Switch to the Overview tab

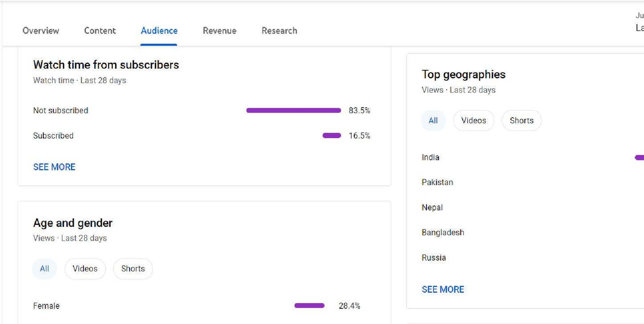41,31
